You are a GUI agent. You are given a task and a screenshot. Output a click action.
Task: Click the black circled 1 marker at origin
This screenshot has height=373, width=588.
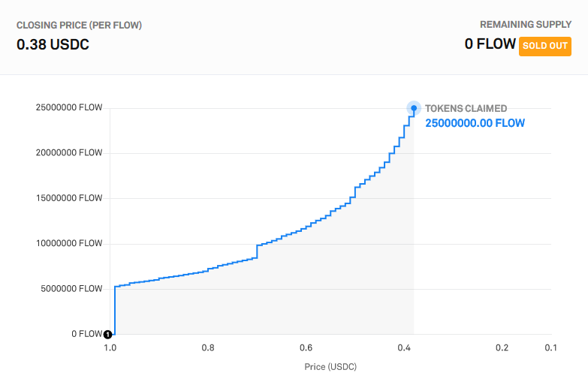[x=108, y=334]
